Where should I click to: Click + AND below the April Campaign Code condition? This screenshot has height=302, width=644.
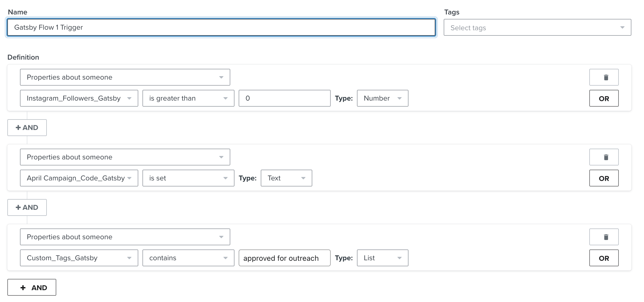pyautogui.click(x=27, y=207)
